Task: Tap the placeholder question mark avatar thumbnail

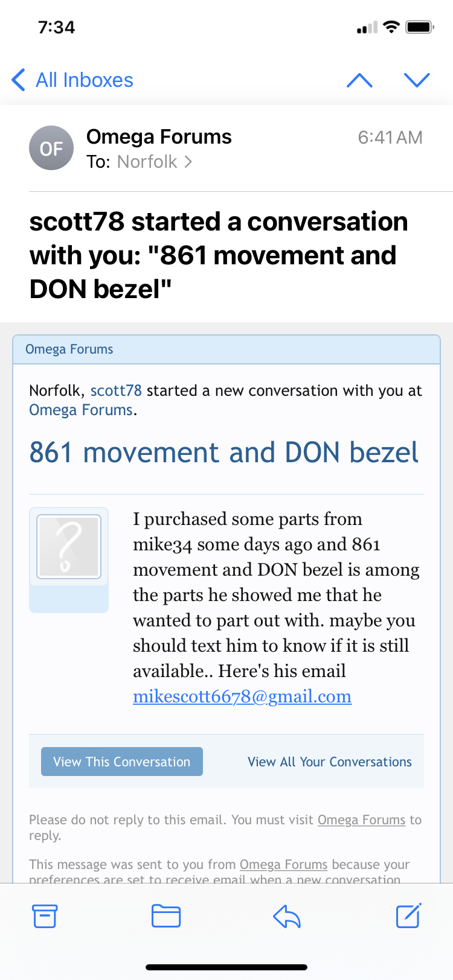Action: (69, 547)
